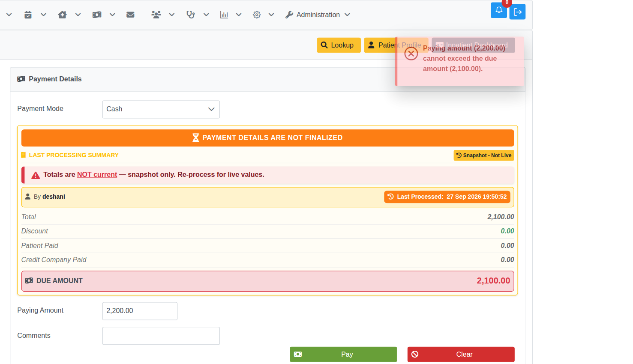
Task: Click the Due Amount 2,100.00 value
Action: (x=493, y=281)
